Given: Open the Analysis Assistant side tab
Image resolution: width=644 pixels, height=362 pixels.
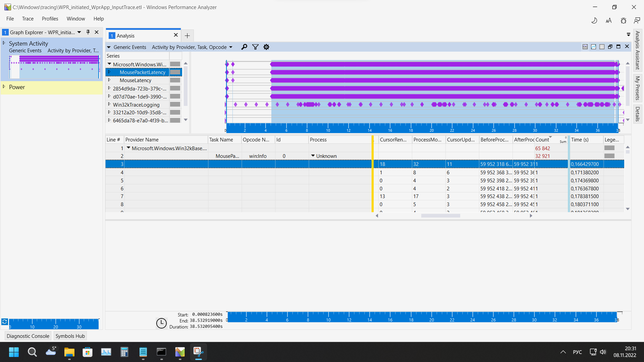Looking at the screenshot, I should coord(638,50).
